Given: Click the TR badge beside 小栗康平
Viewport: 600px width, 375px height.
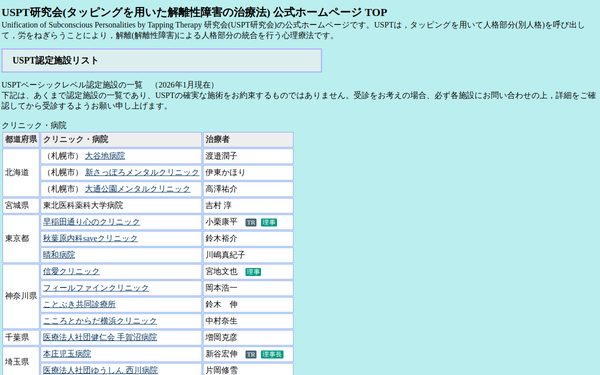Looking at the screenshot, I should tap(251, 223).
